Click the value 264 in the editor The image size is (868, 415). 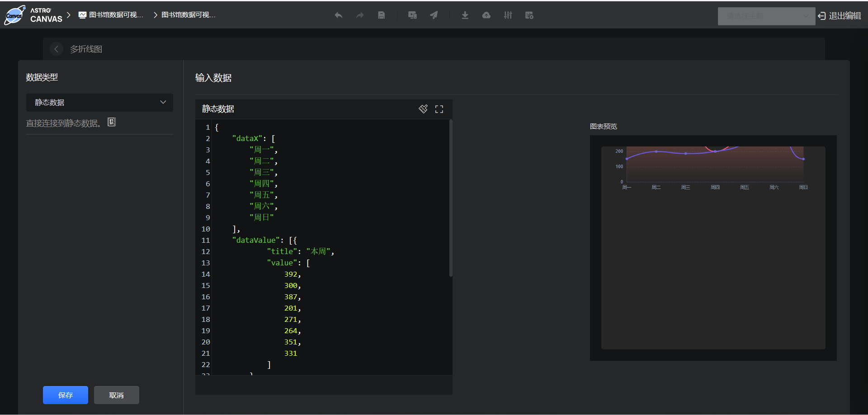click(x=291, y=330)
